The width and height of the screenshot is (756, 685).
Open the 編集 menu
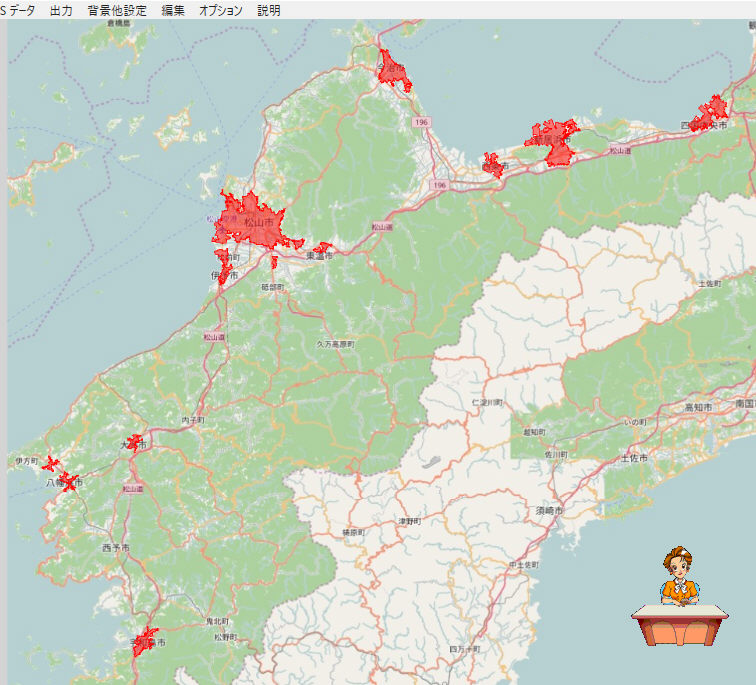point(173,10)
